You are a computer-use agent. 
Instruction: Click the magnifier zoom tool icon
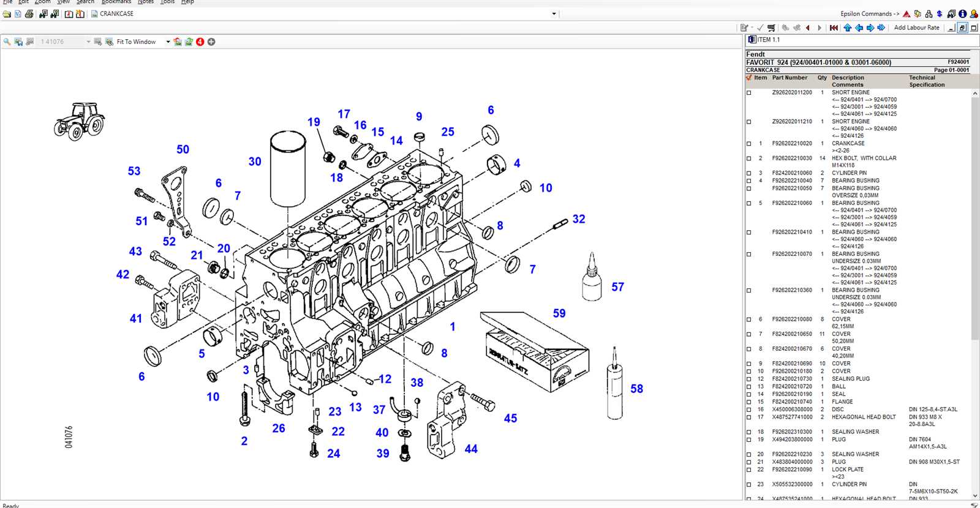pos(7,42)
